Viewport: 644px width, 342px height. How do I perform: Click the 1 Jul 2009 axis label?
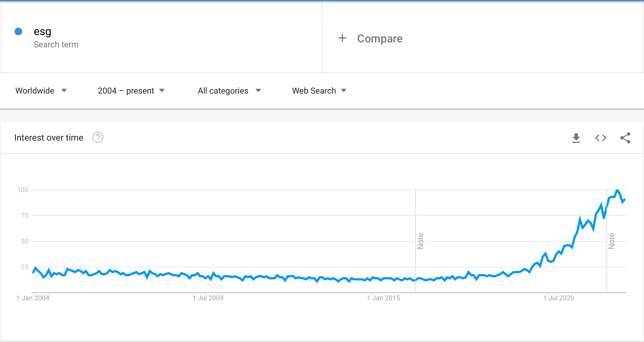pos(208,298)
